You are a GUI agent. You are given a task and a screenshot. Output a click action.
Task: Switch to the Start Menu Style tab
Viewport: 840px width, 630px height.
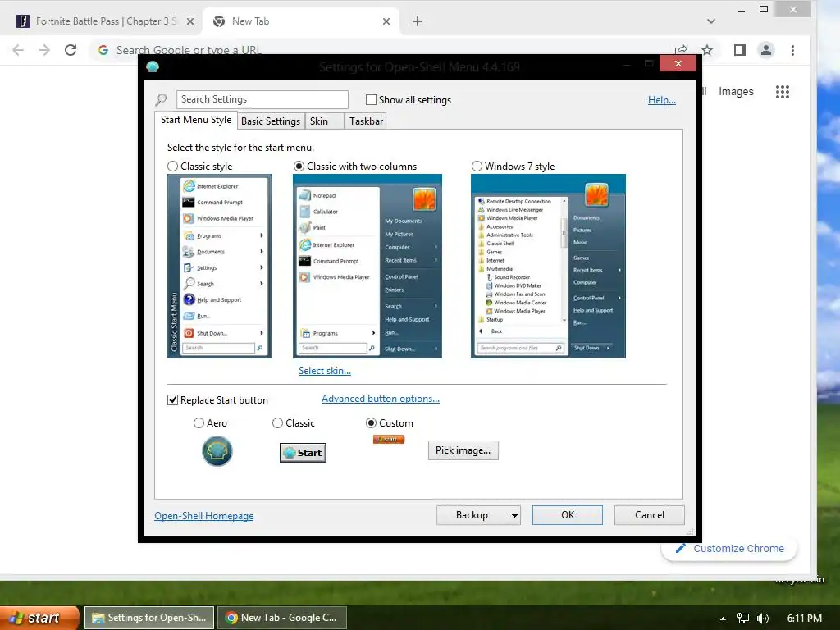click(196, 120)
